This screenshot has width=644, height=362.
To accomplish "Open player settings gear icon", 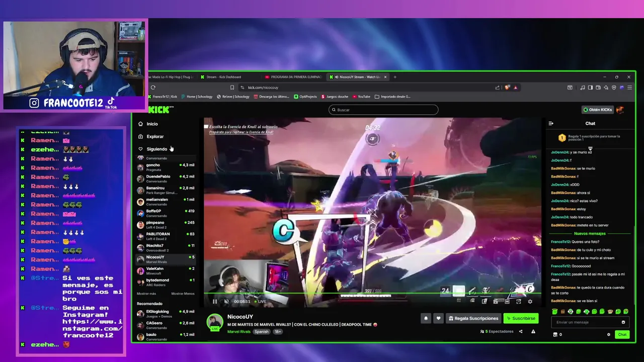I will click(530, 302).
